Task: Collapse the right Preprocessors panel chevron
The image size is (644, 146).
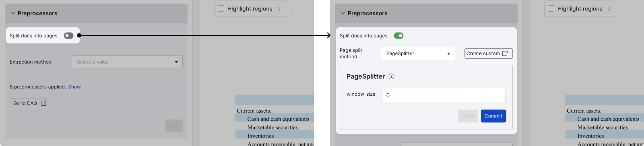Action: [343, 13]
